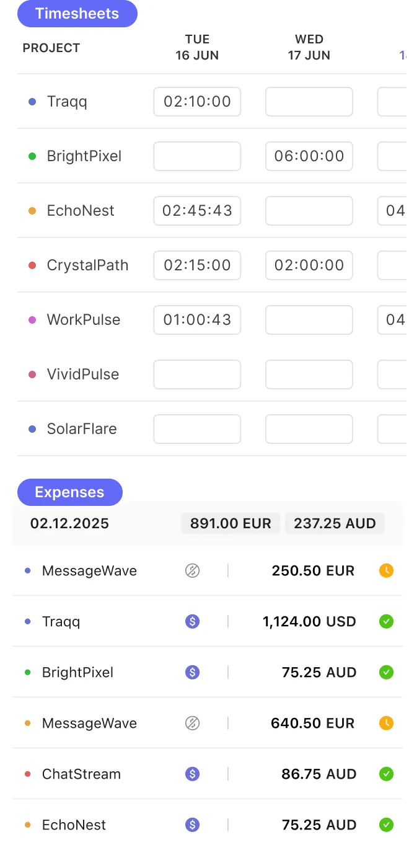Open the Expenses tab
The height and width of the screenshot is (868, 409).
click(70, 492)
